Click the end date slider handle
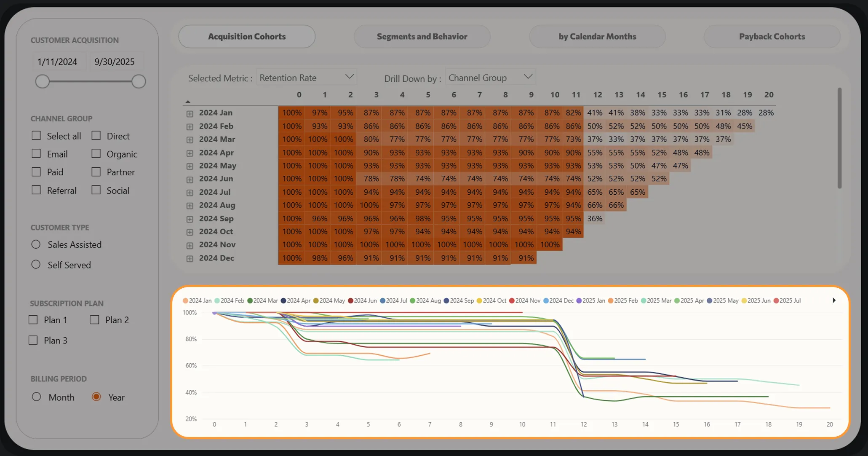The width and height of the screenshot is (868, 456). (x=139, y=81)
